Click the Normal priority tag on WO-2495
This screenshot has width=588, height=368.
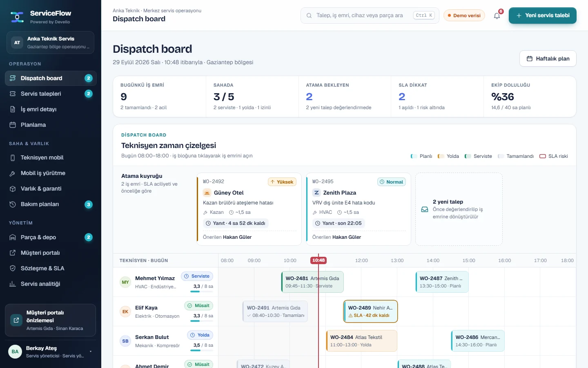(392, 182)
